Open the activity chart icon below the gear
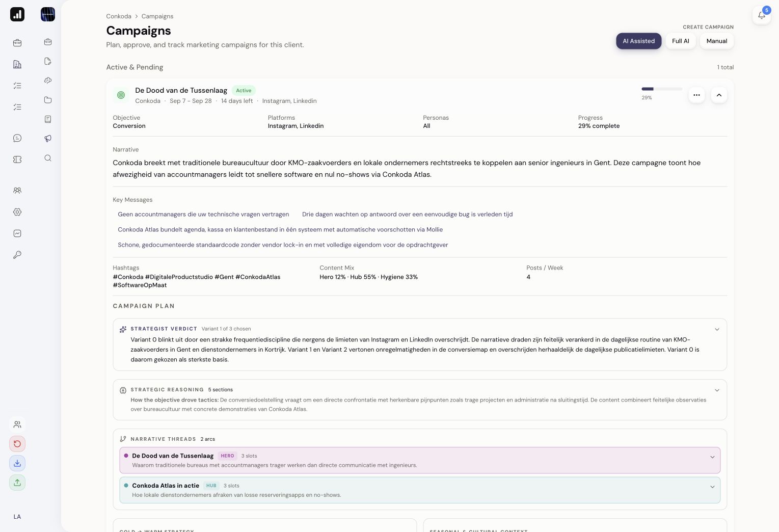 [x=17, y=233]
